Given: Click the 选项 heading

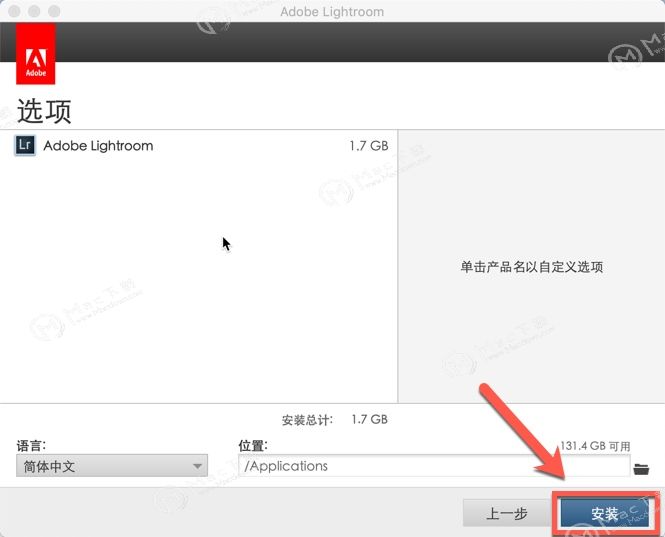Looking at the screenshot, I should 44,111.
